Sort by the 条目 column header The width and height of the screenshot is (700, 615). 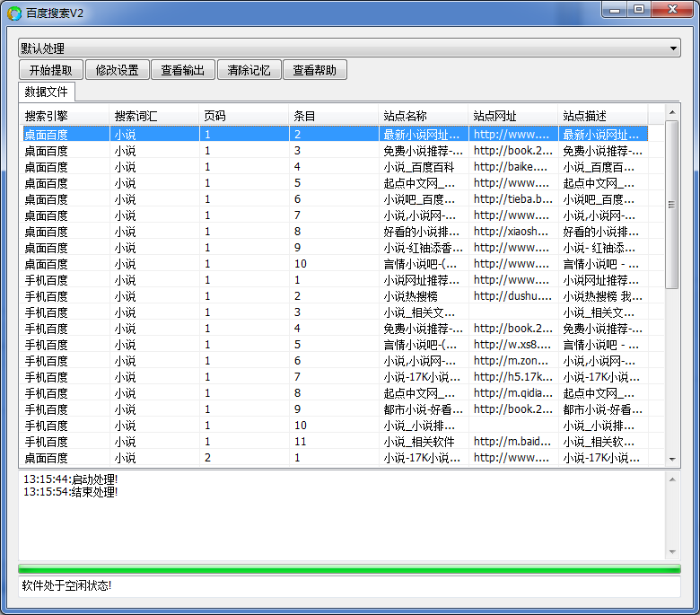pos(333,116)
